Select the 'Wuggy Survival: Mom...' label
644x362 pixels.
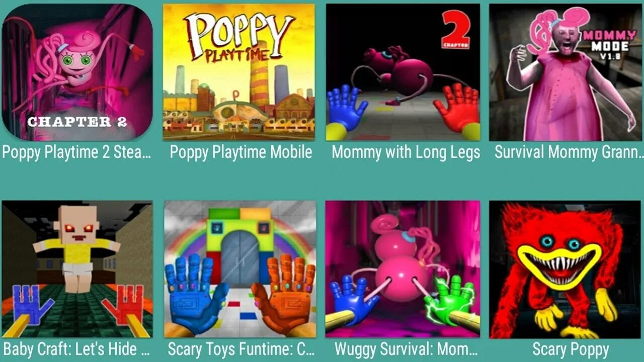pyautogui.click(x=406, y=349)
